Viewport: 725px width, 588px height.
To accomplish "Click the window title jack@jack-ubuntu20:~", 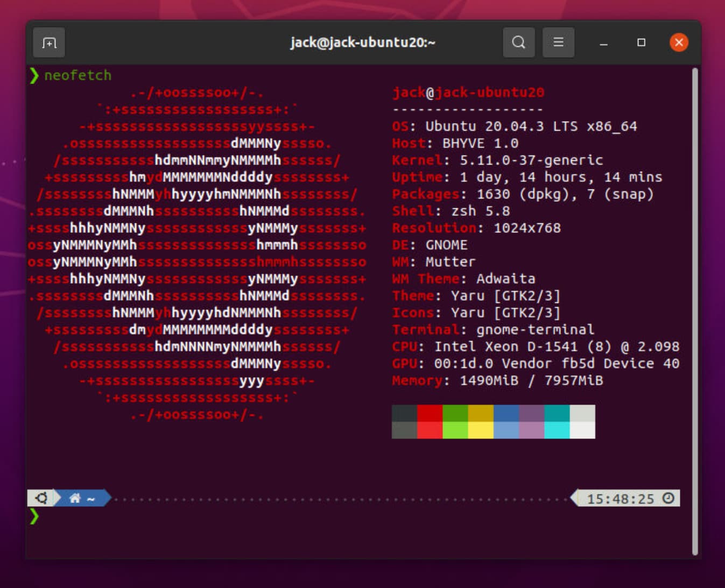I will (363, 42).
